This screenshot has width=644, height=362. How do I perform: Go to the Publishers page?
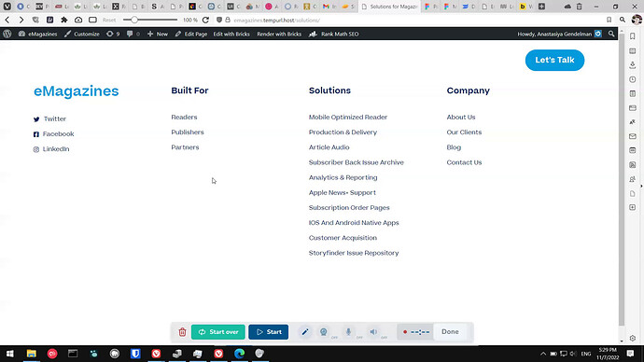click(188, 132)
